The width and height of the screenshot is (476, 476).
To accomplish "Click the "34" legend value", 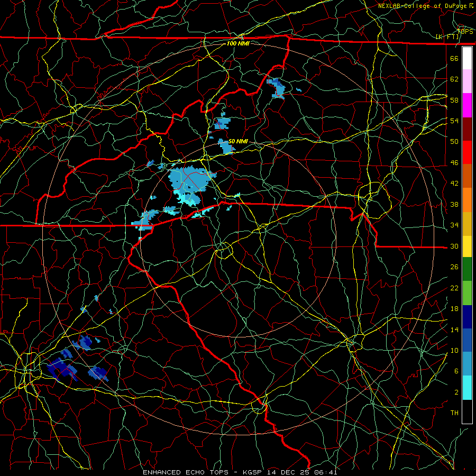I will pyautogui.click(x=454, y=225).
